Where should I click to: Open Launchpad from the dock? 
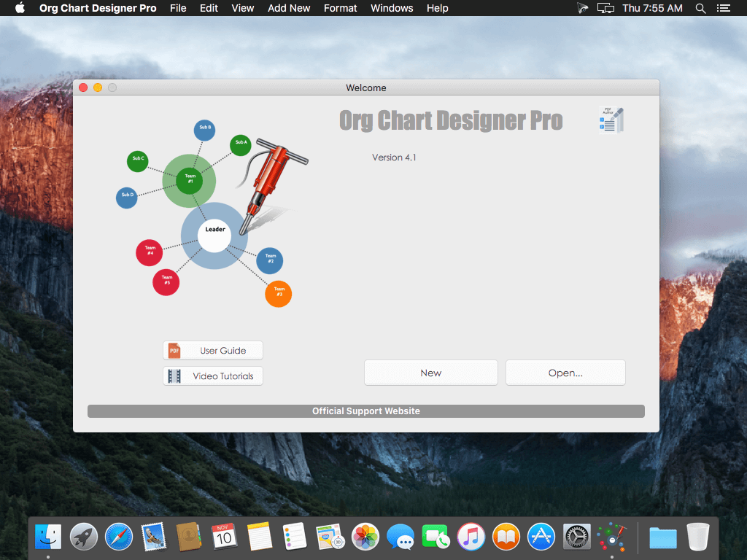pos(83,536)
